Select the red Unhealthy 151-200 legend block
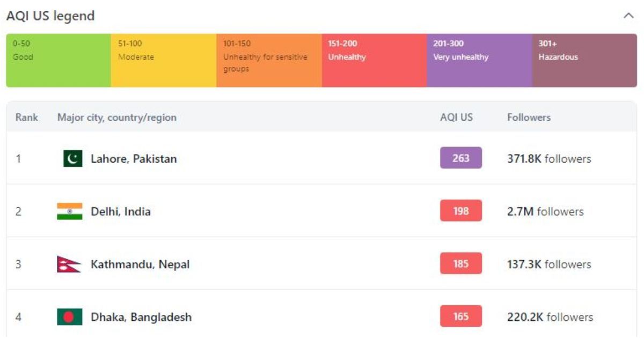The image size is (644, 338). [374, 61]
